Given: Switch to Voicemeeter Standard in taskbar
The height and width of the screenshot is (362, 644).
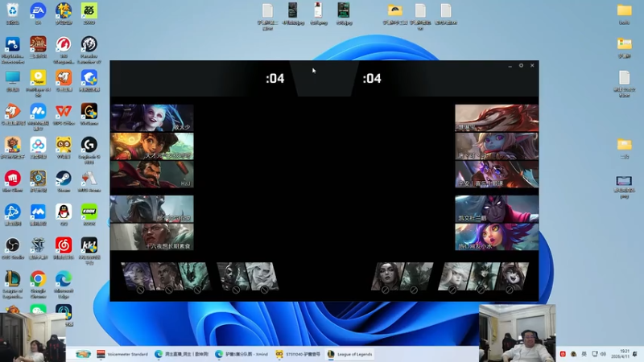Looking at the screenshot, I should coord(122,354).
